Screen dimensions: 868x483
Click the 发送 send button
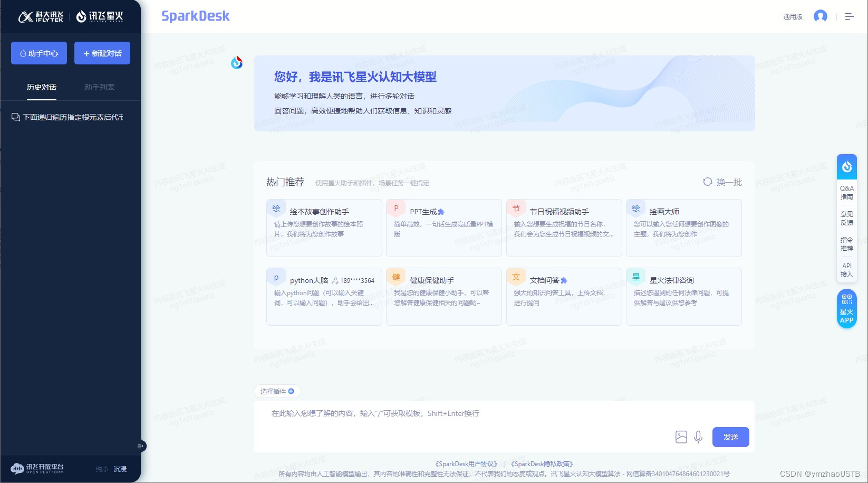730,437
